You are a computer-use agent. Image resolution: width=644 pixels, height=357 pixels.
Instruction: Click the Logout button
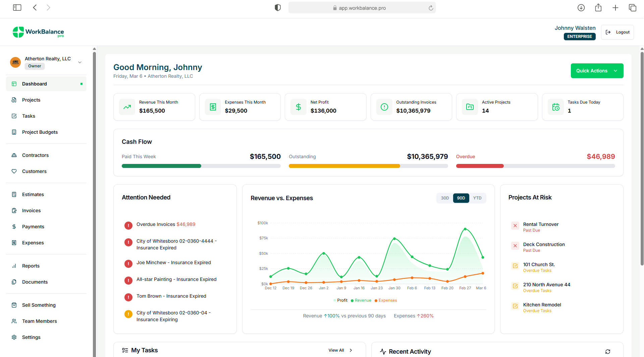tap(617, 32)
